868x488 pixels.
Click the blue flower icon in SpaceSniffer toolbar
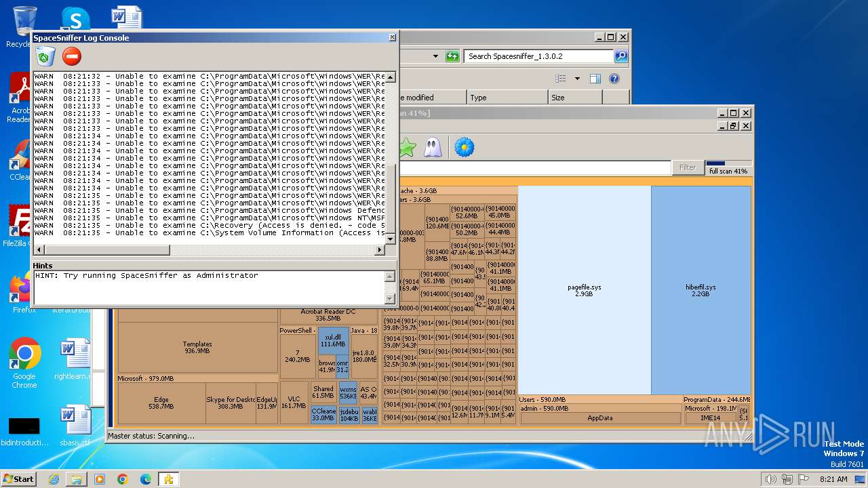click(464, 147)
